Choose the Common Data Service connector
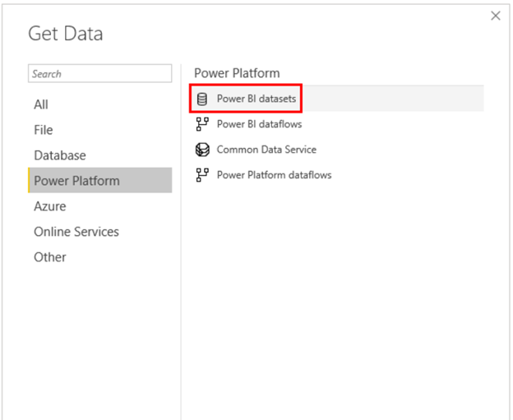The width and height of the screenshot is (513, 420). coord(339,150)
